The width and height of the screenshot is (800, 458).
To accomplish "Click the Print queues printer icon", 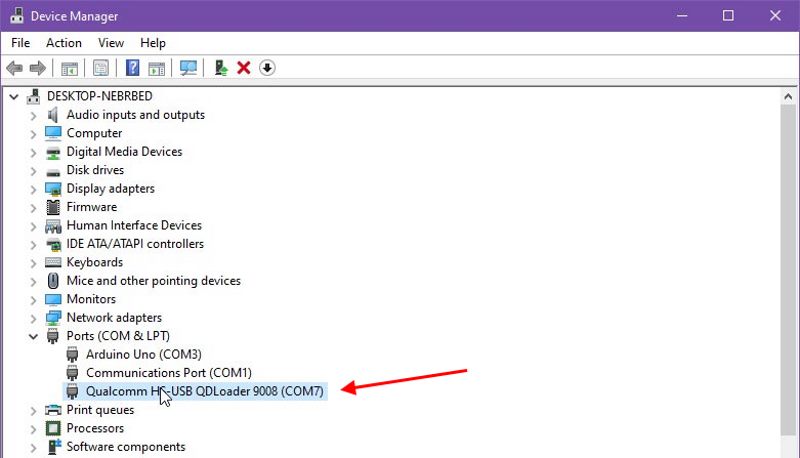I will click(x=53, y=410).
